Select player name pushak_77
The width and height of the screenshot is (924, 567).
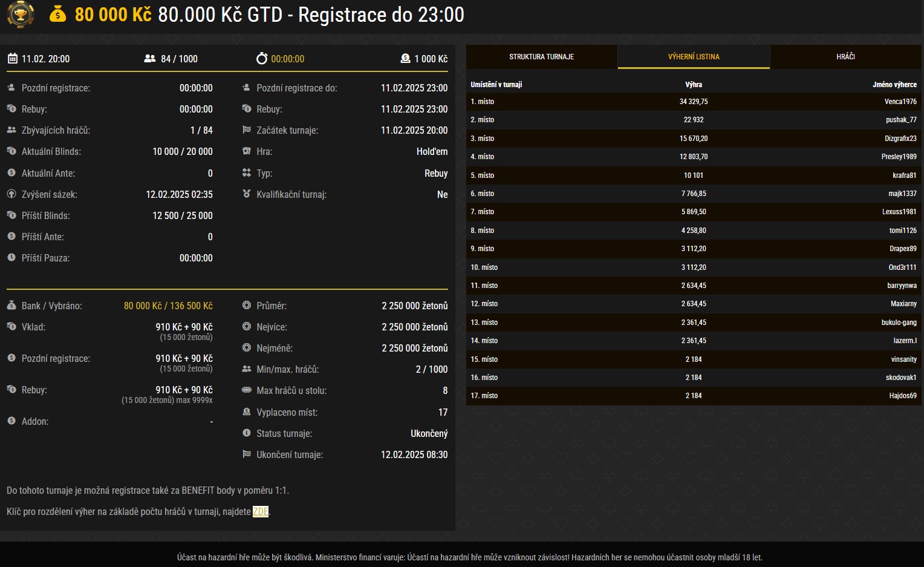tap(901, 120)
